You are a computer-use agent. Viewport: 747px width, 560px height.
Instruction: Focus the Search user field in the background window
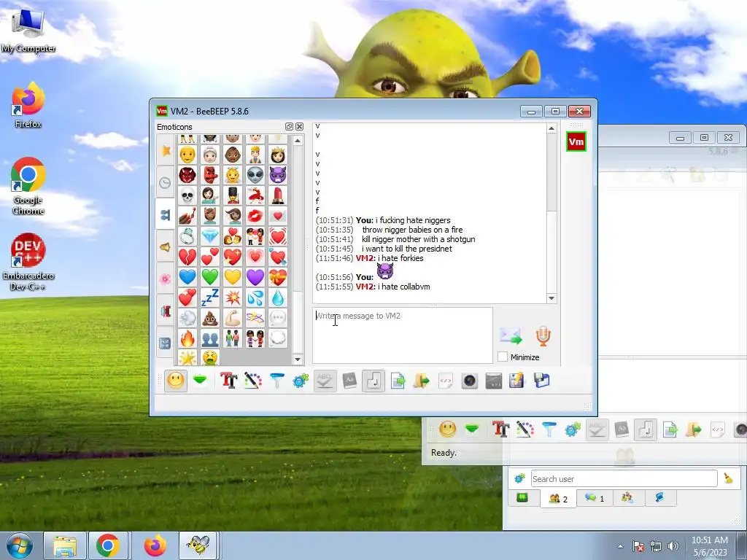click(624, 478)
